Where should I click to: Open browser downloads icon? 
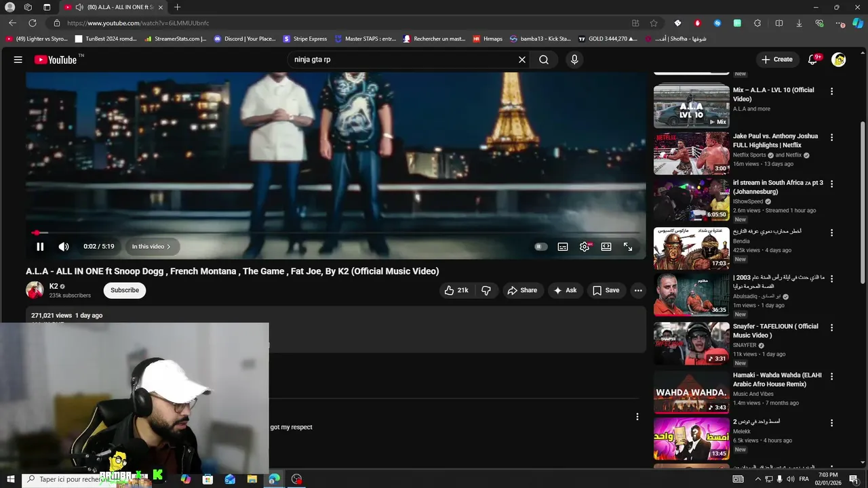pos(799,23)
